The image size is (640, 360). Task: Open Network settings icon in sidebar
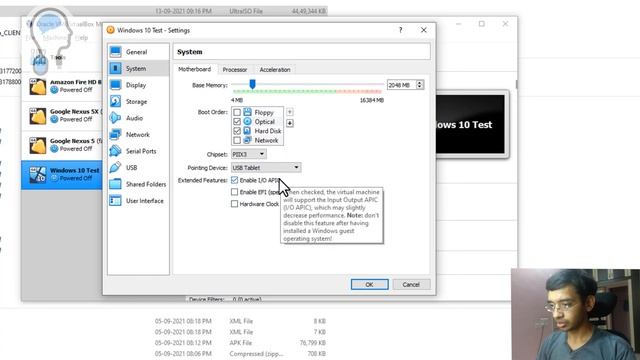[116, 134]
